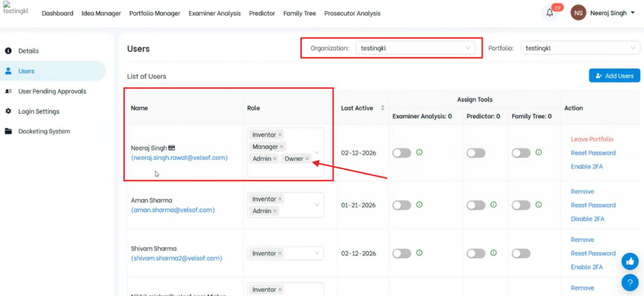This screenshot has width=644, height=296.
Task: Open User Pending Approvals in sidebar
Action: coord(52,91)
